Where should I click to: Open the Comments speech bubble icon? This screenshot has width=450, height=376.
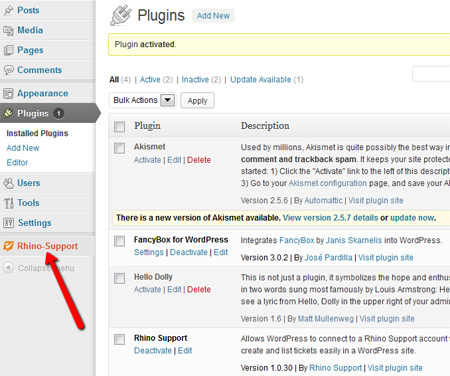[8, 70]
